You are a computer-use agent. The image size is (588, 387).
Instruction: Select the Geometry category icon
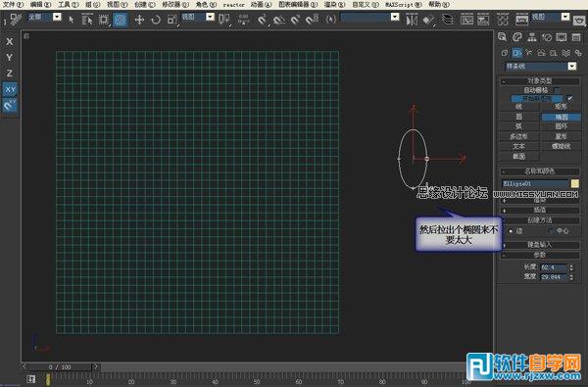click(505, 53)
